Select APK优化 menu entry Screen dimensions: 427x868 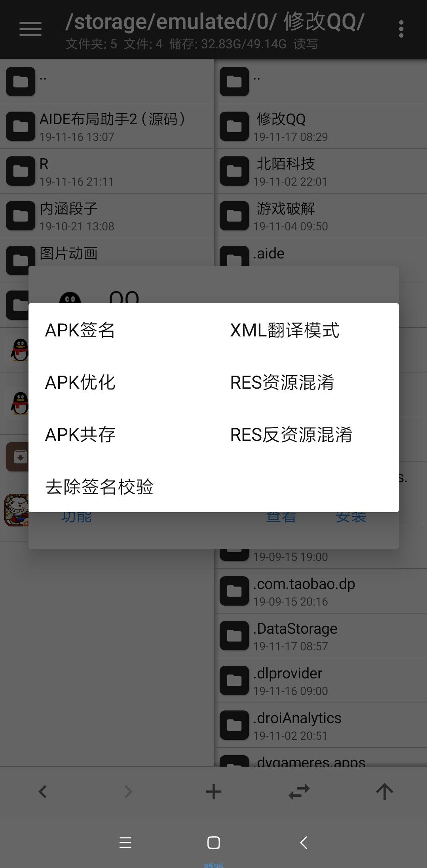click(x=80, y=382)
